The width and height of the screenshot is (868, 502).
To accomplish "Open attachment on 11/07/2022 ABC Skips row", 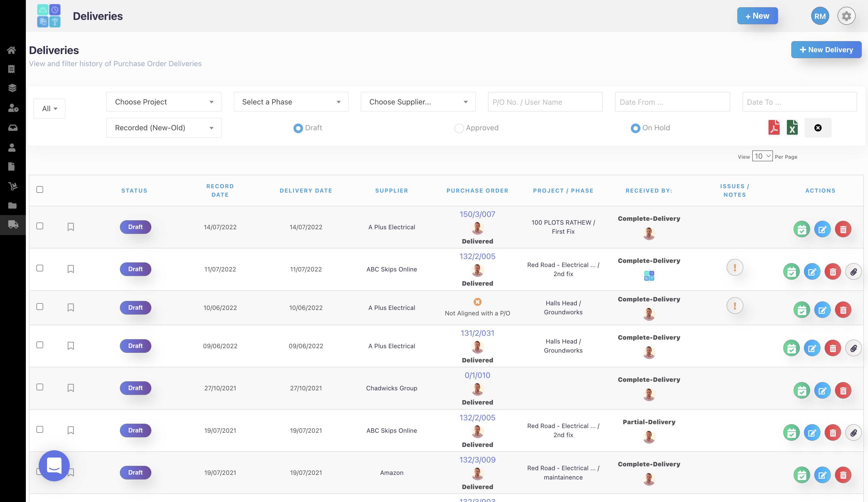I will pos(853,272).
